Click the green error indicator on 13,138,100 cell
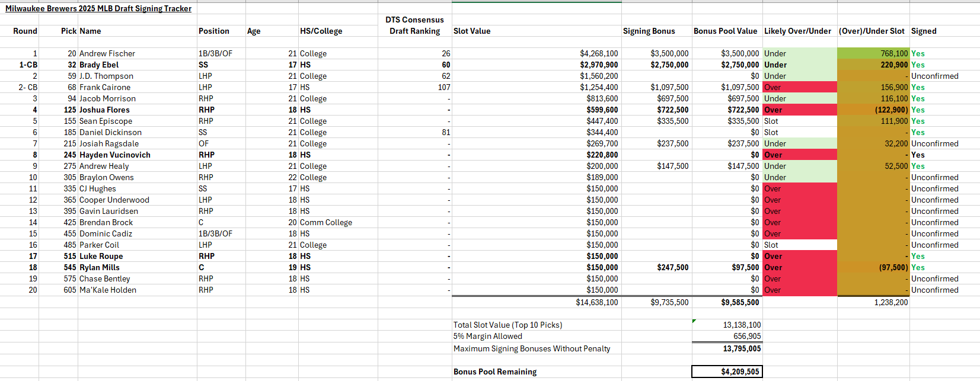Screen dimensions: 980x381 694,322
